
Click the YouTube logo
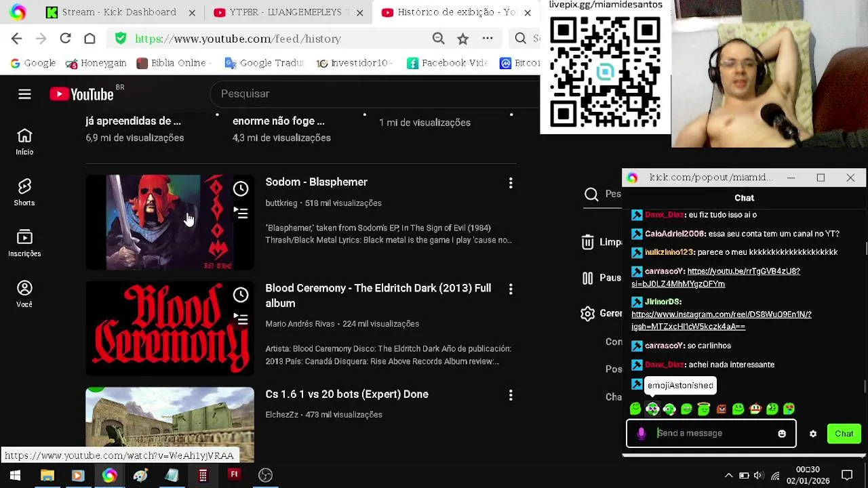(81, 94)
